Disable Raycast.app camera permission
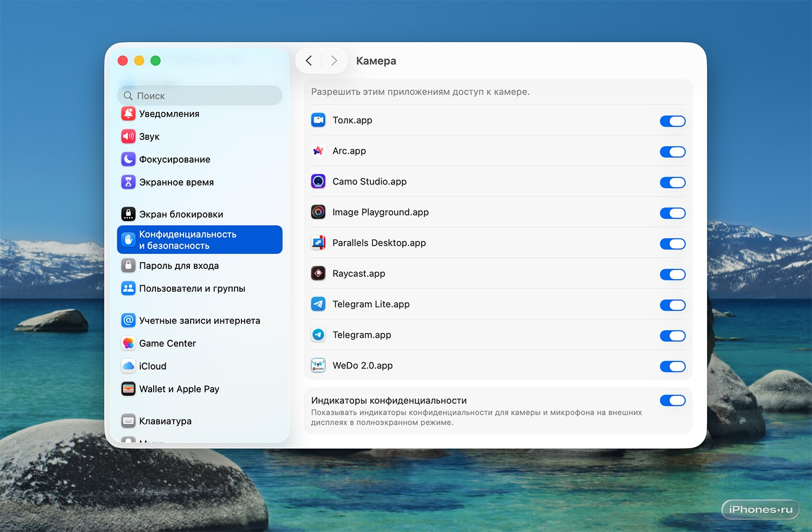812x532 pixels. tap(673, 274)
